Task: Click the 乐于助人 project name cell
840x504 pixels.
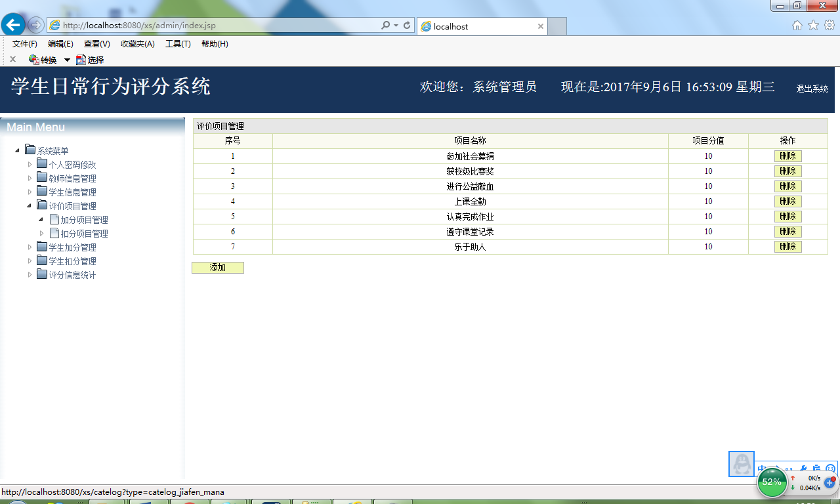Action: 471,247
